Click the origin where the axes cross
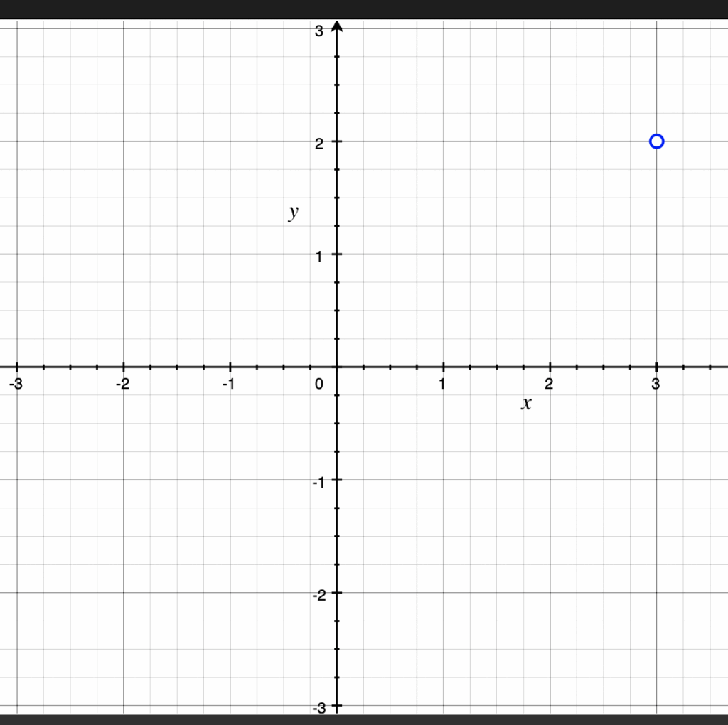The height and width of the screenshot is (725, 728). point(337,367)
